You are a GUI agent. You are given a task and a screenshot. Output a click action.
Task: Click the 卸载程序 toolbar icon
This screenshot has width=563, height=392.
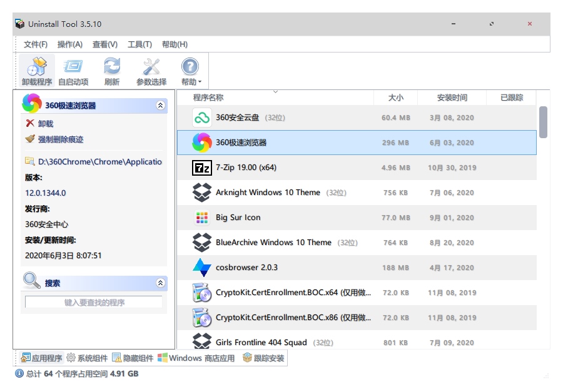[x=36, y=68]
